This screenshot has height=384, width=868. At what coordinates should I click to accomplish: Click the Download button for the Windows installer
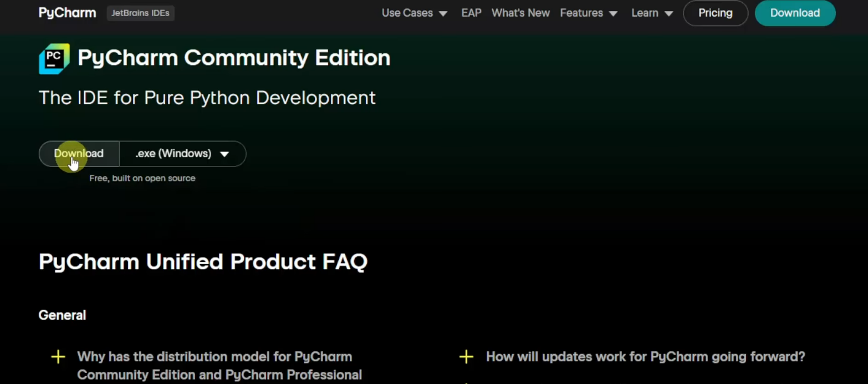click(x=79, y=154)
